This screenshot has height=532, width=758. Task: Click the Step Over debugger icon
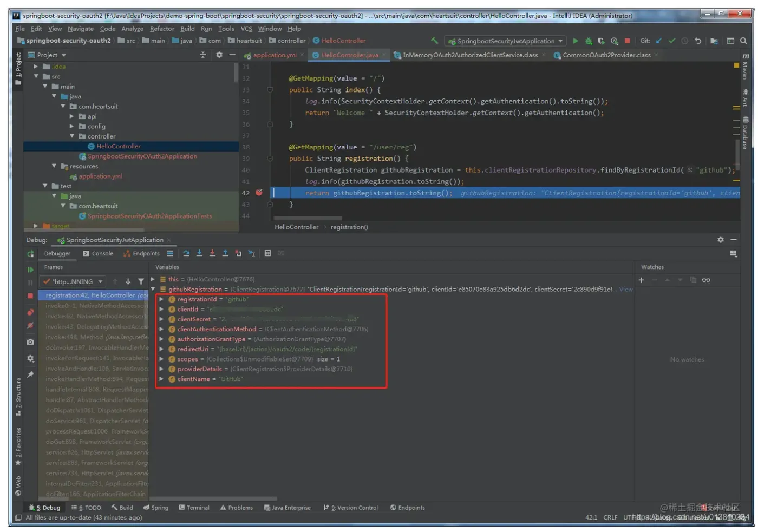(x=186, y=253)
